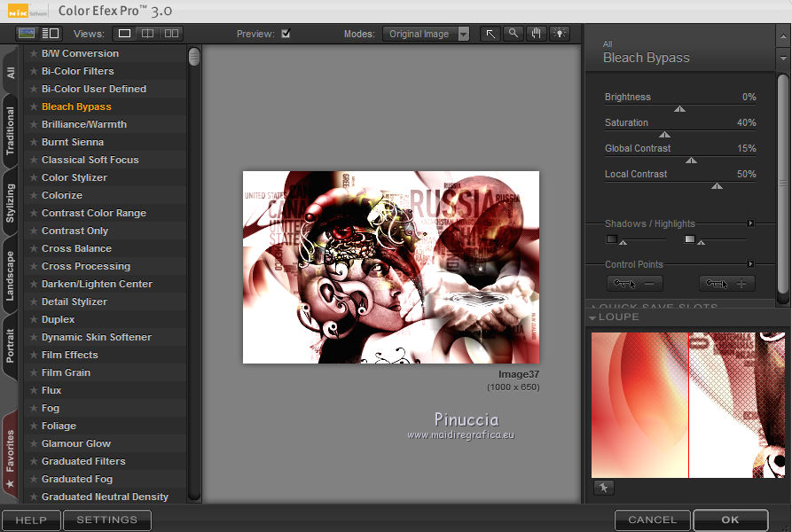Expand the Control Points section
This screenshot has width=792, height=532.
750,263
